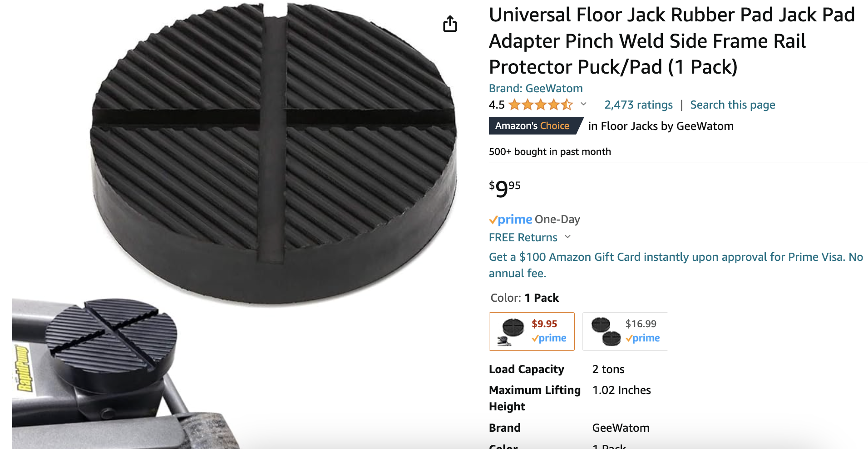
Task: Open the $100 Amazon Gift Card Prime Visa offer
Action: click(x=676, y=265)
